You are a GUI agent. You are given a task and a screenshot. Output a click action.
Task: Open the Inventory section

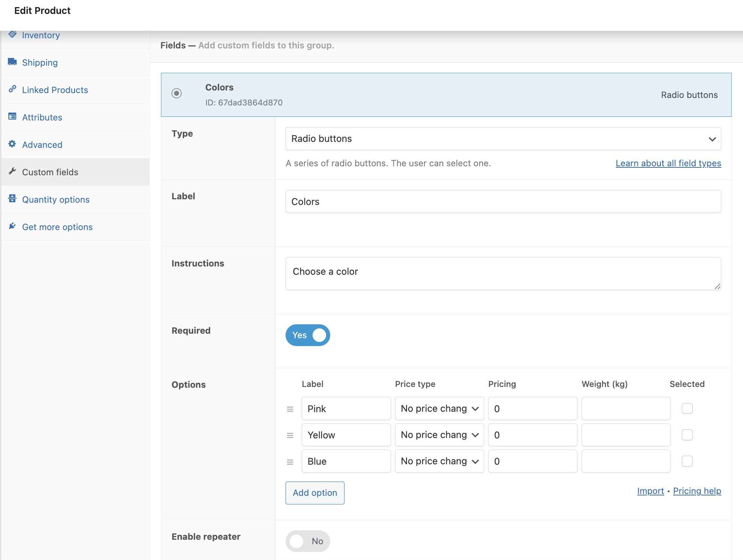click(41, 35)
